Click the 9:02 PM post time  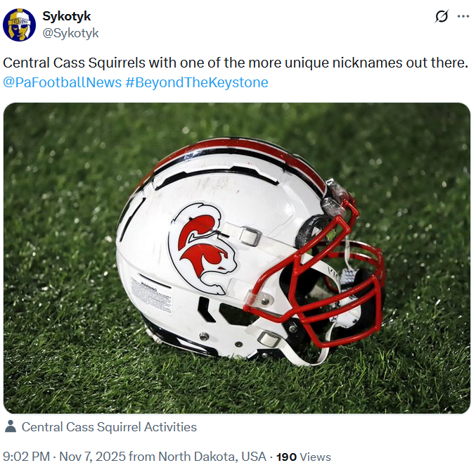coord(27,457)
